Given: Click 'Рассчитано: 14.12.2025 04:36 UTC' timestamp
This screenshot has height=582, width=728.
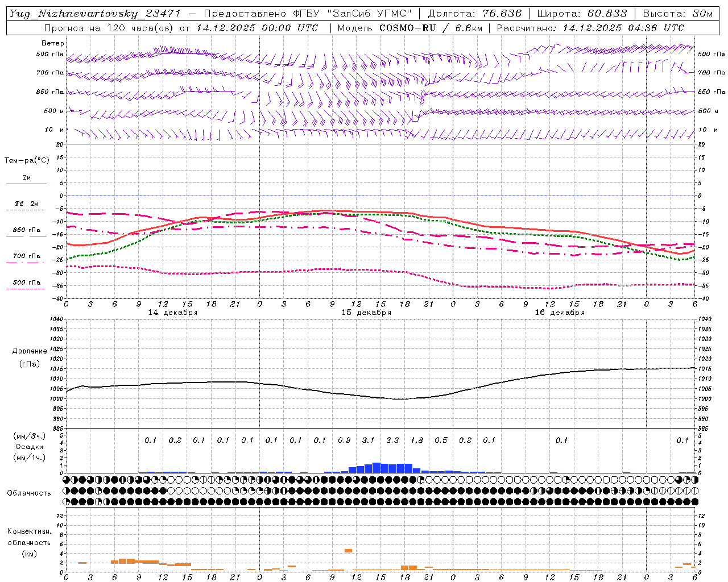Looking at the screenshot, I should point(590,28).
